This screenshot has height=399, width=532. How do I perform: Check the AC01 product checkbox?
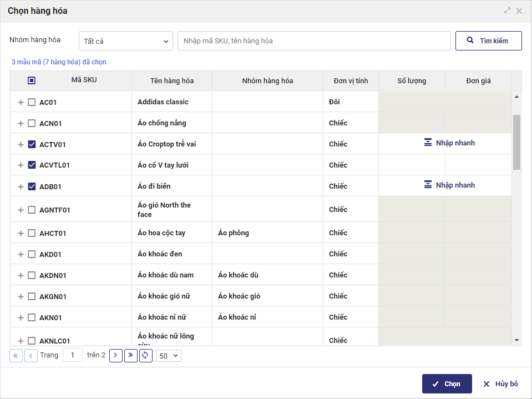click(x=32, y=102)
